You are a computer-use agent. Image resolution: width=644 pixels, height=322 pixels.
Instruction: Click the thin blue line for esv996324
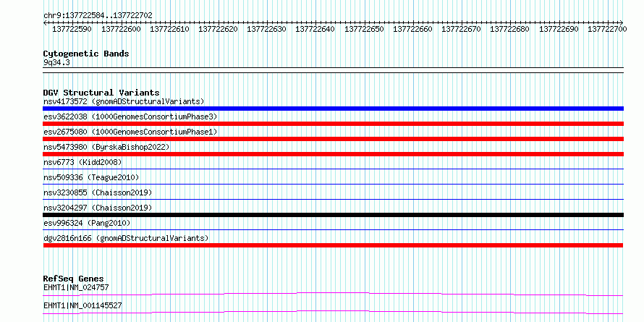click(333, 229)
